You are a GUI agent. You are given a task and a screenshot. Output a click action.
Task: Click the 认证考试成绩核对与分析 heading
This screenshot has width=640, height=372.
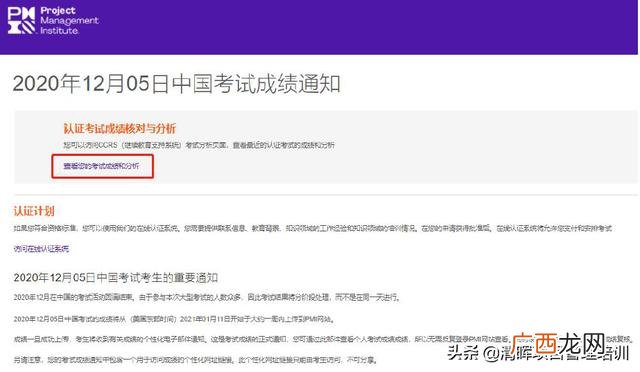tap(120, 129)
